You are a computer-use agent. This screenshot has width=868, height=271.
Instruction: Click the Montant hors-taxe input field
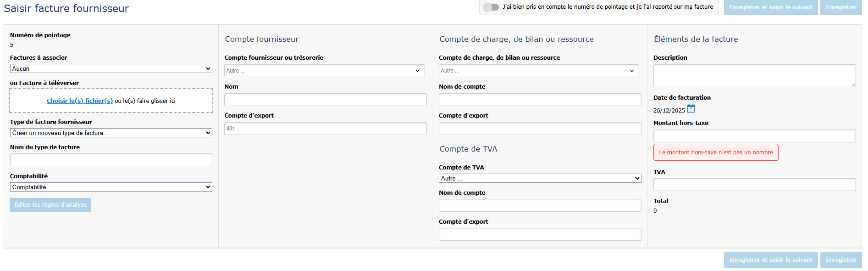pos(754,136)
